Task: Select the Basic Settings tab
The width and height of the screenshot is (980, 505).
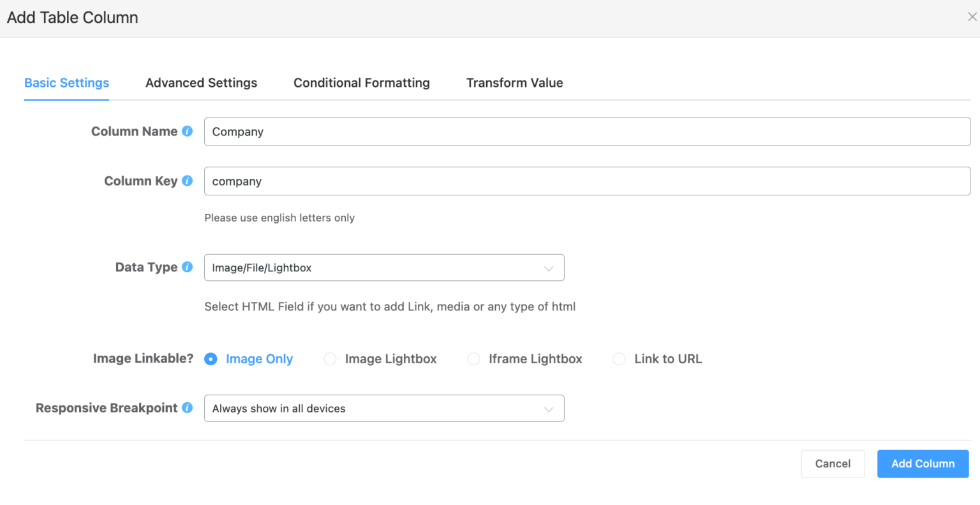Action: pos(66,83)
